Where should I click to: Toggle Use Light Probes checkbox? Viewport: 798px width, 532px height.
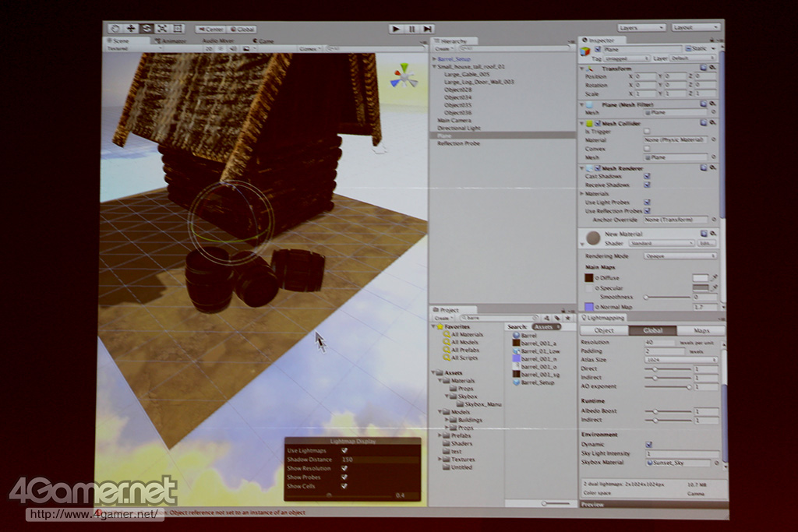pos(647,202)
